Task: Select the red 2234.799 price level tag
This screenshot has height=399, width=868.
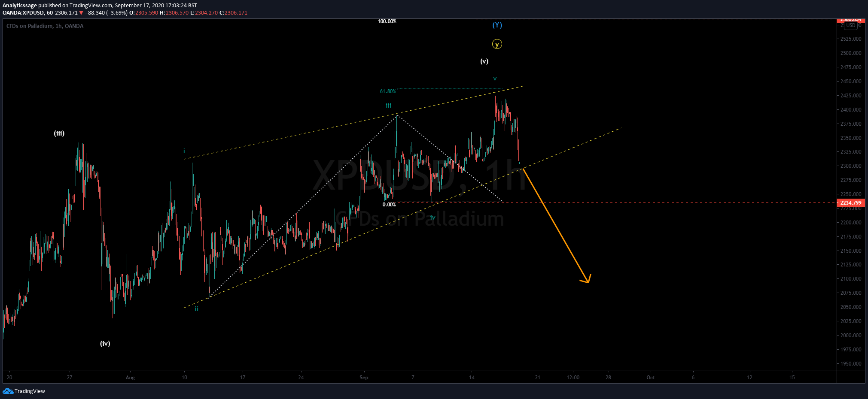Action: (850, 203)
